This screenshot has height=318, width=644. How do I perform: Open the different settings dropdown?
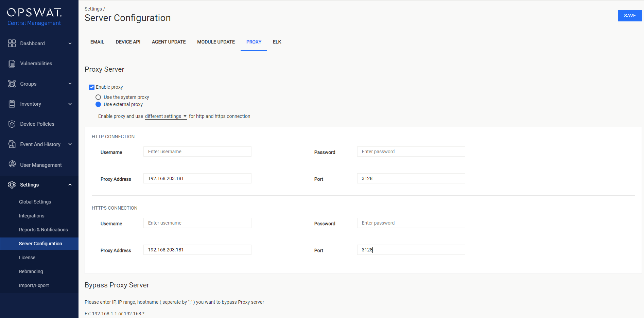[x=166, y=116]
